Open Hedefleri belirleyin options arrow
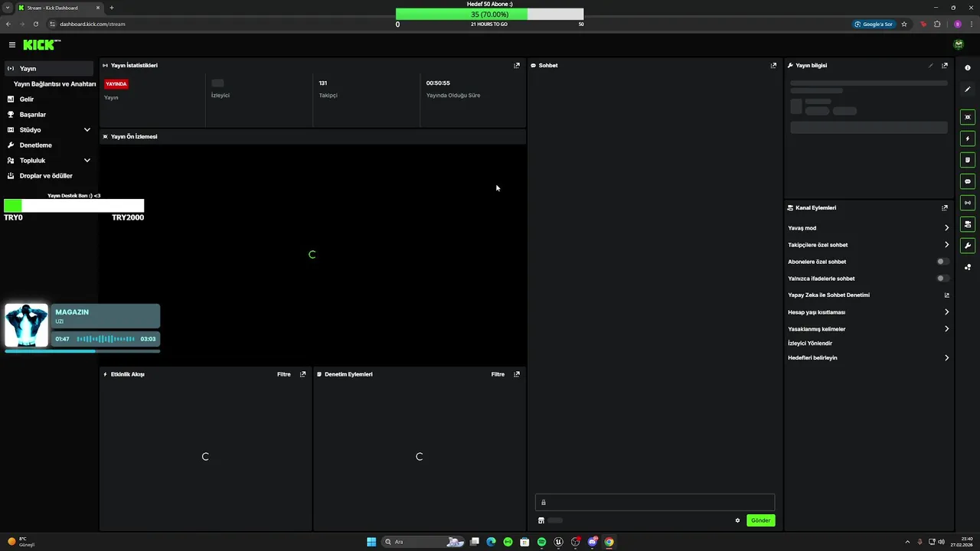Viewport: 980px width, 551px height. [x=946, y=358]
